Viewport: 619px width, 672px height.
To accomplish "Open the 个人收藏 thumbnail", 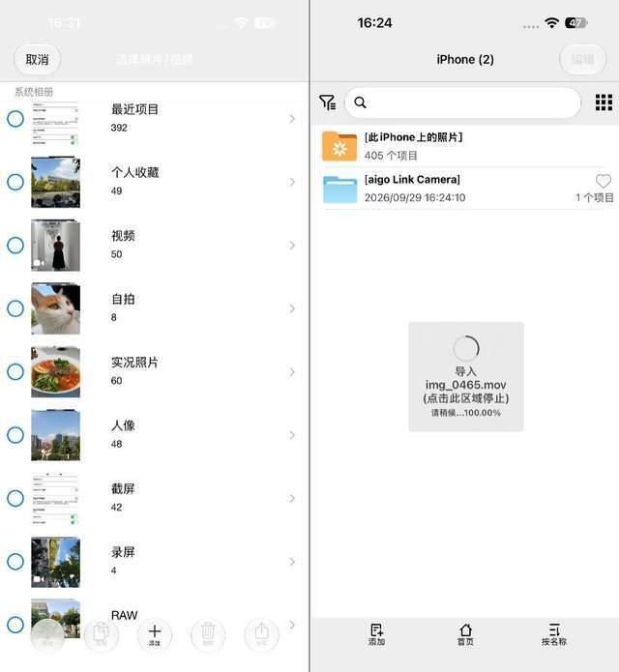I will pyautogui.click(x=55, y=182).
